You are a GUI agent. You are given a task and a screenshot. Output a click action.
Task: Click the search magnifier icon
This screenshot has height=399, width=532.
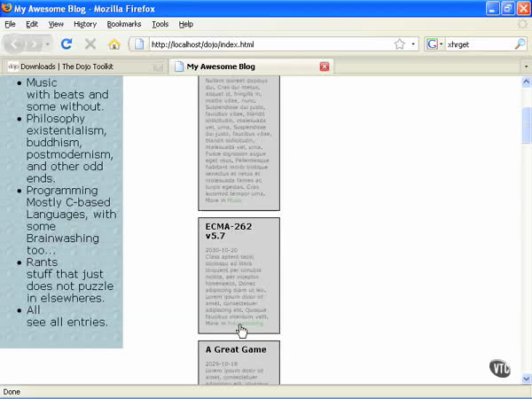click(x=520, y=43)
